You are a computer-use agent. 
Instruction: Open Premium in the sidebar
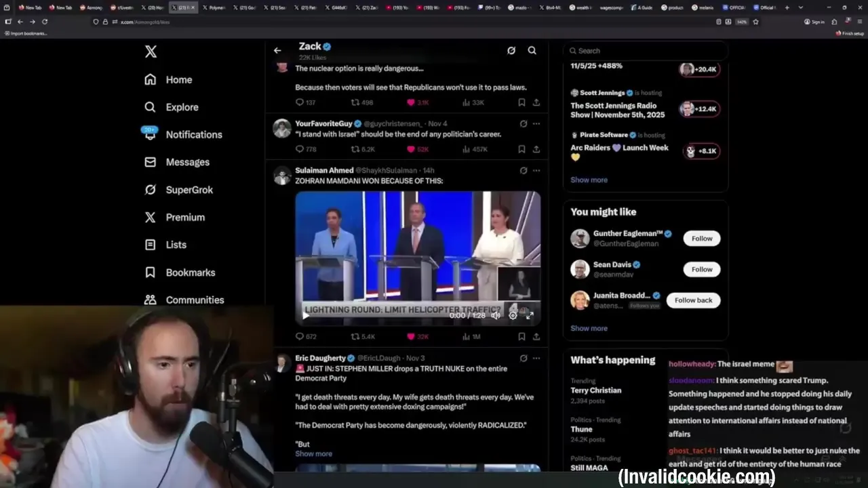coord(174,217)
